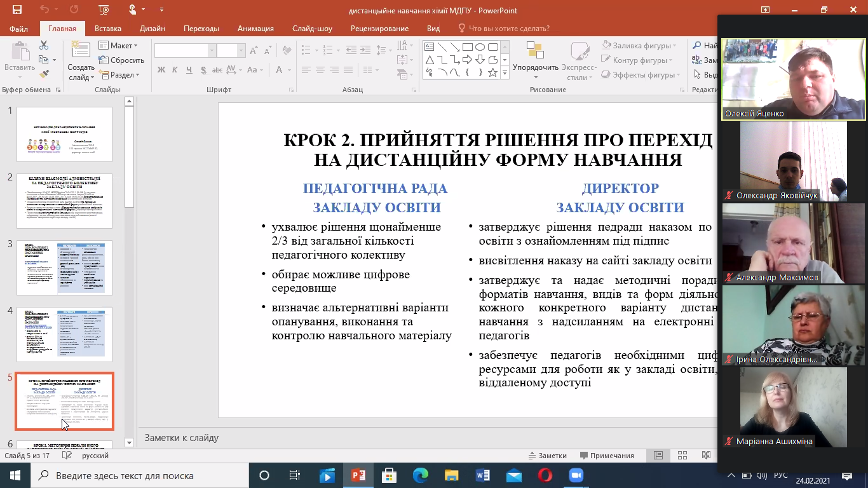Select slide 3 thumbnail
Screen dimensions: 868x488
pos(64,268)
